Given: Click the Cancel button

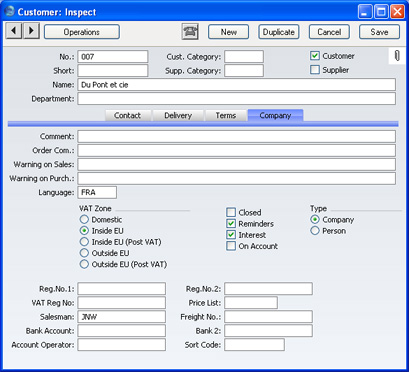Looking at the screenshot, I should click(329, 32).
